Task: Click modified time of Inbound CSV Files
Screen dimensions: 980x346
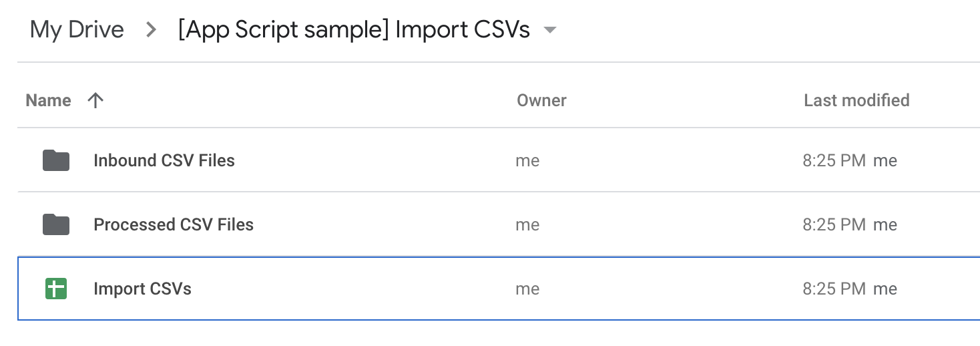Action: pyautogui.click(x=834, y=160)
